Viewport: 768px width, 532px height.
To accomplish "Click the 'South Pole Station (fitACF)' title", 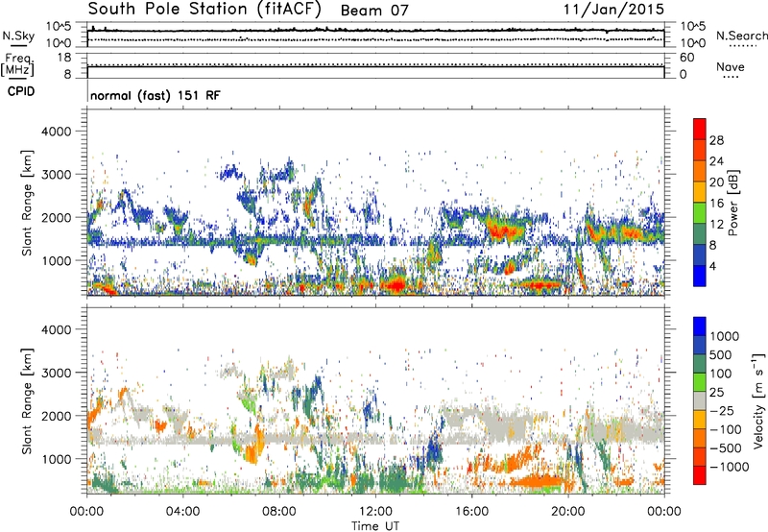I will coord(204,9).
